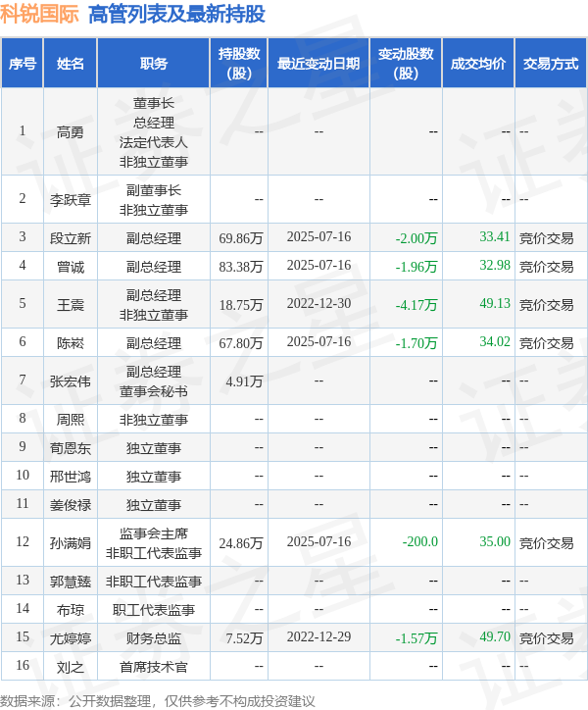Select the name 姜俊禄

[71, 505]
